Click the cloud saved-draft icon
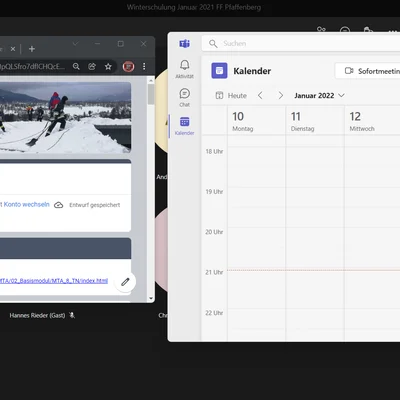400x400 pixels. click(x=59, y=205)
